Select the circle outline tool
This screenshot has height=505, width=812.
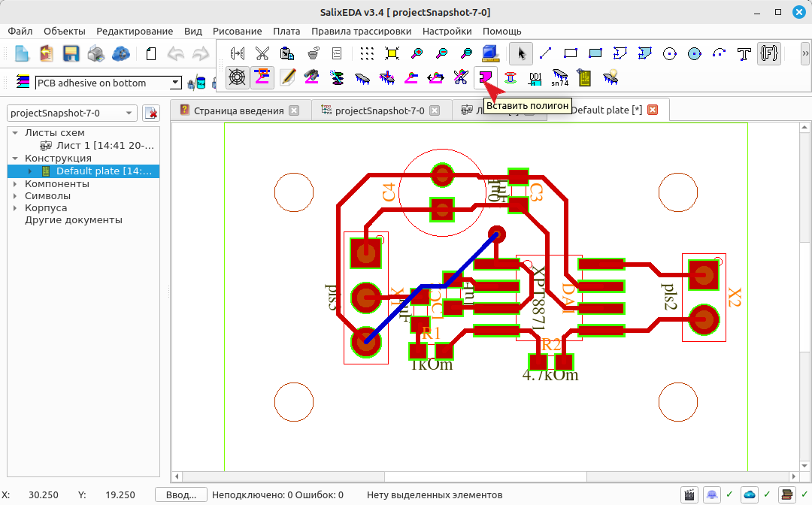[x=670, y=54]
